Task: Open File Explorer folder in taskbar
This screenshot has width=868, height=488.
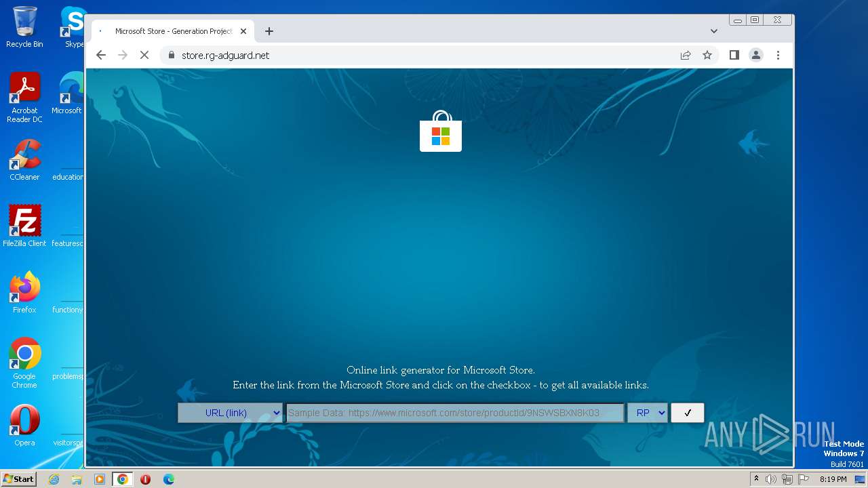Action: pyautogui.click(x=77, y=479)
